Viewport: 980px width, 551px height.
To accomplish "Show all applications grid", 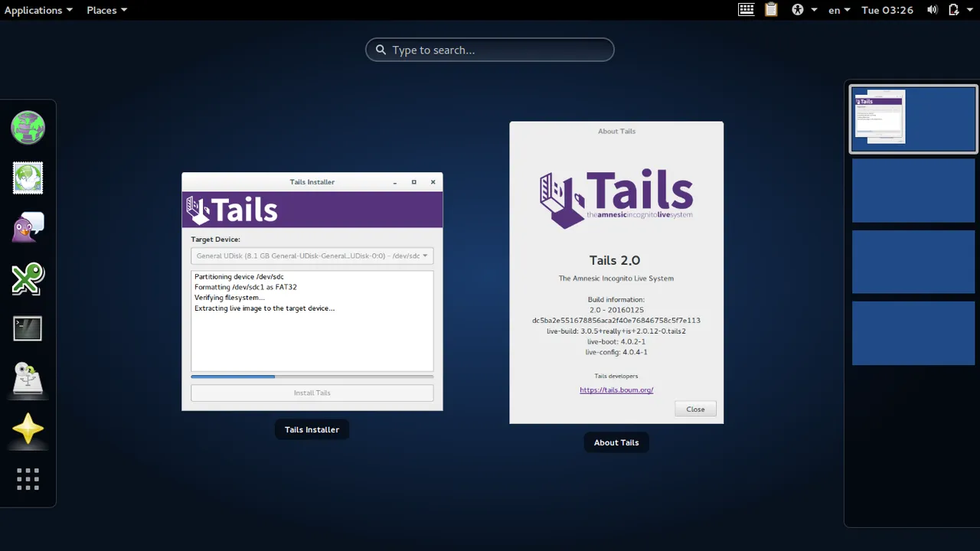I will 28,479.
